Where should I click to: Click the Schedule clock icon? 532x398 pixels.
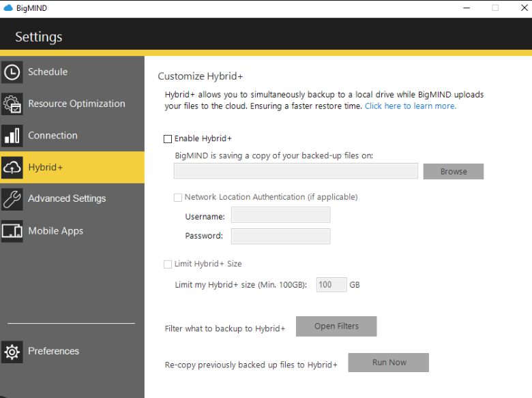[12, 72]
